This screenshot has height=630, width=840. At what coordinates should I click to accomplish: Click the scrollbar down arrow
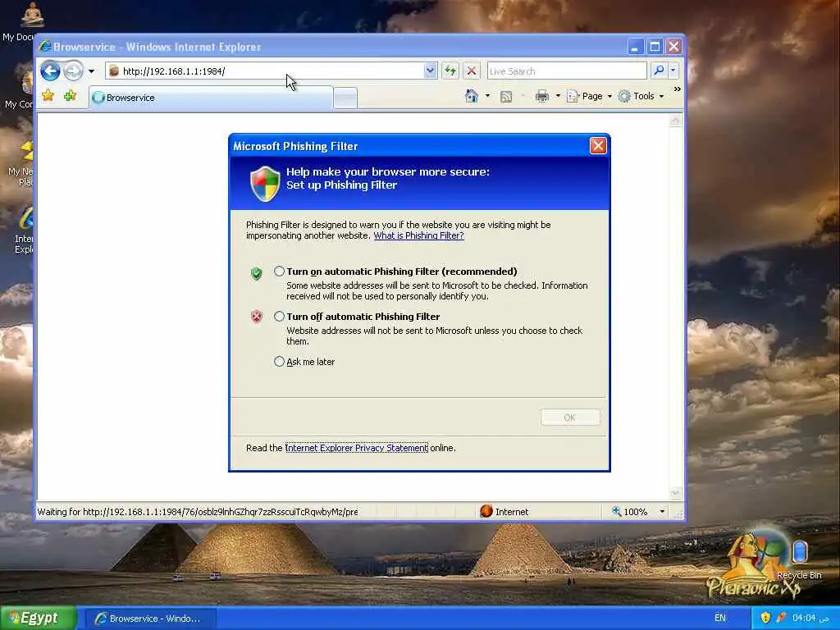pos(675,493)
